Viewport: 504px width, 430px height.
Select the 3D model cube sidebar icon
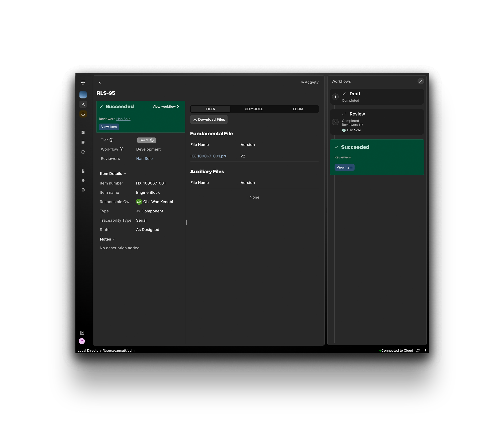[83, 180]
